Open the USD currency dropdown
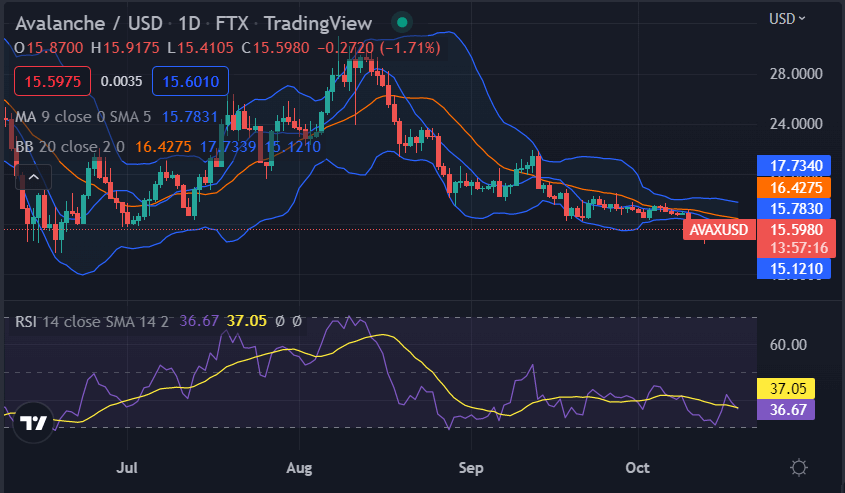Image resolution: width=845 pixels, height=493 pixels. point(787,19)
